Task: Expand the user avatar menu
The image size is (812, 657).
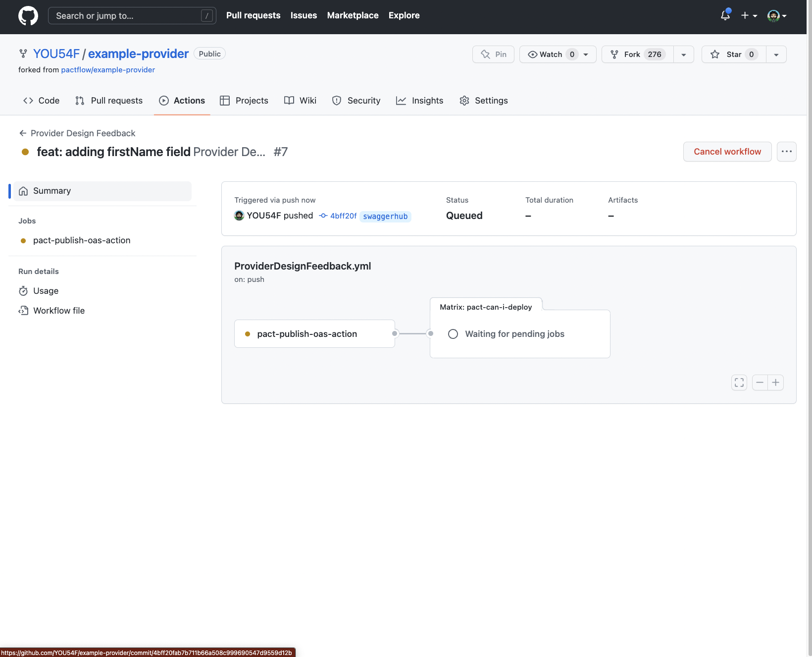Action: pos(776,16)
